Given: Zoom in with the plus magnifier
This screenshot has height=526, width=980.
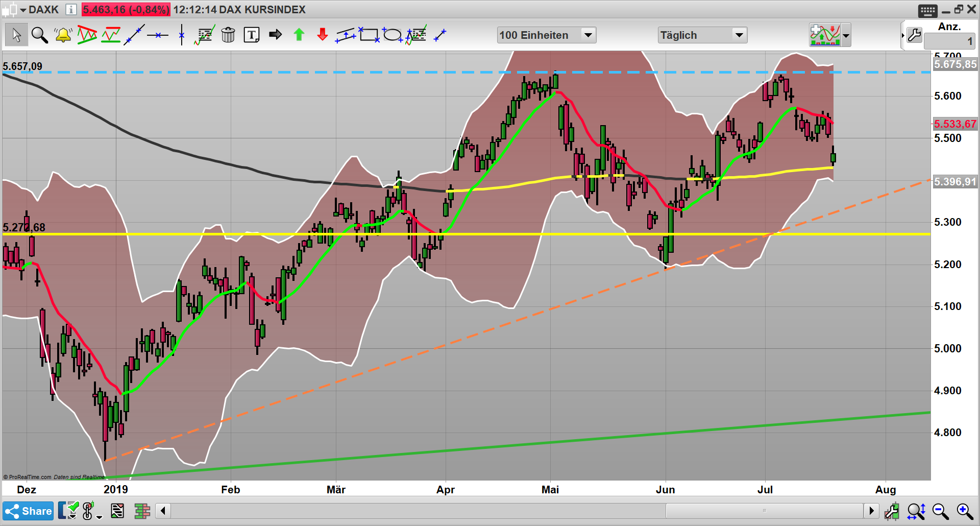Looking at the screenshot, I should tap(965, 511).
